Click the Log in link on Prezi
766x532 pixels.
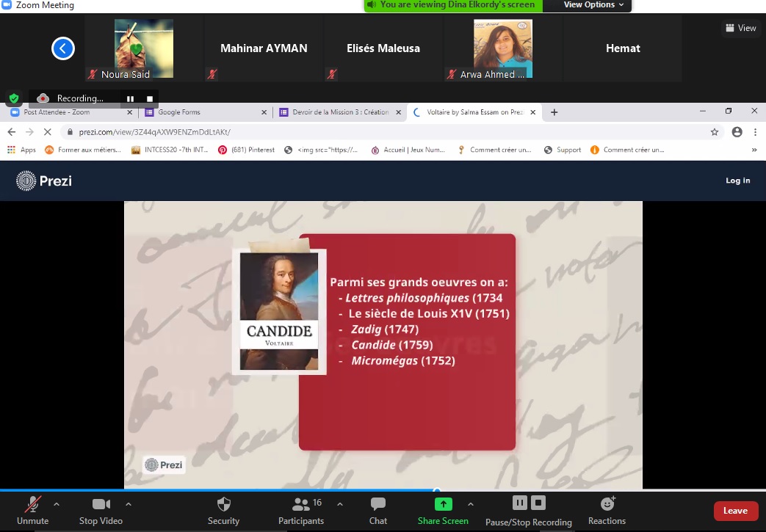pyautogui.click(x=737, y=181)
